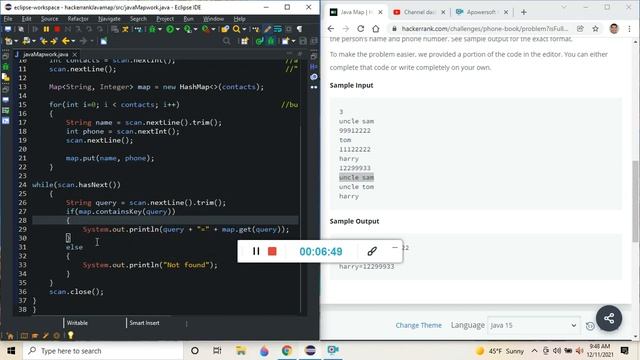Click the Chrome reload button
The height and width of the screenshot is (360, 640).
coord(360,29)
